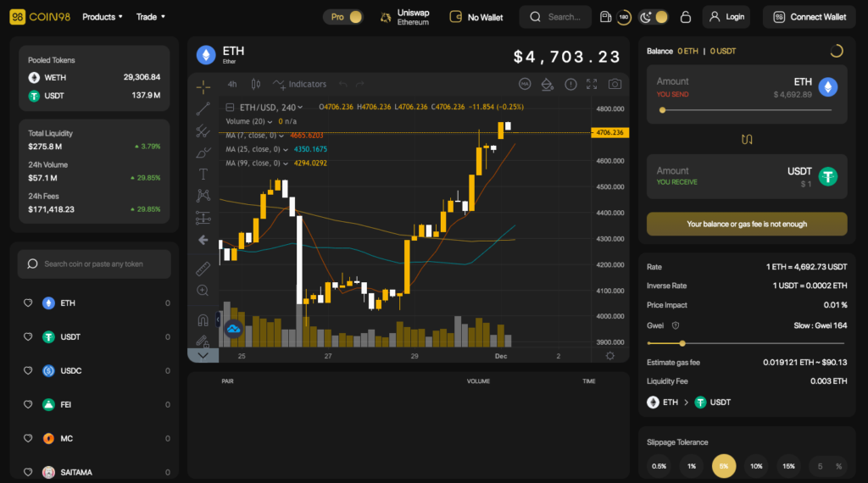
Task: Favorite the FEI token with heart icon
Action: tap(28, 405)
